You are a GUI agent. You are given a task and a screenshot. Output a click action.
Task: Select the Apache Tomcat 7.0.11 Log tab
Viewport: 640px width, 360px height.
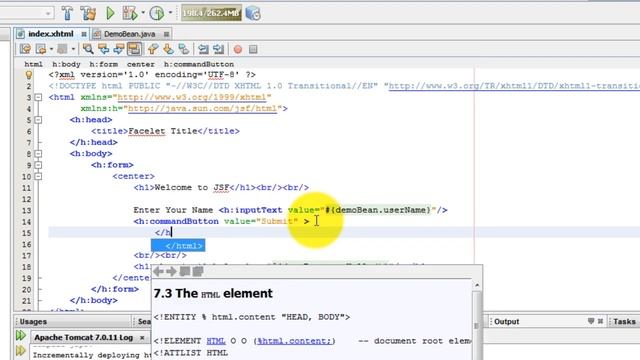pyautogui.click(x=83, y=338)
